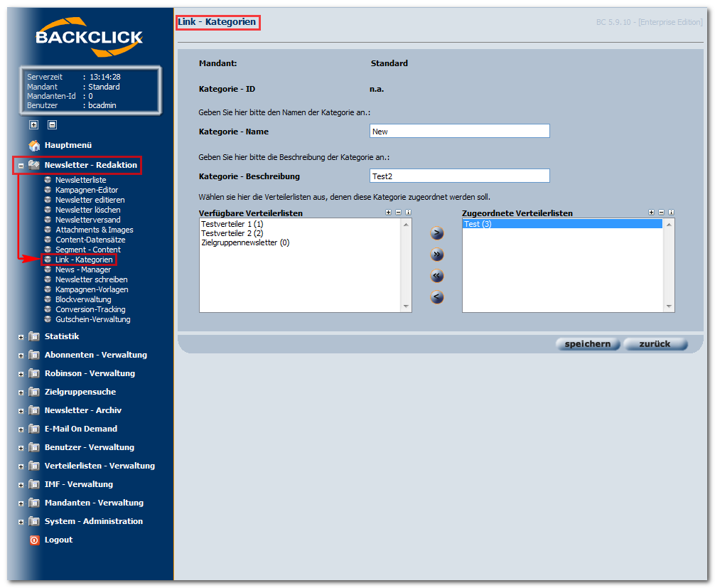Click the down arrow of available lists scrollbar
The width and height of the screenshot is (715, 588).
pos(406,306)
